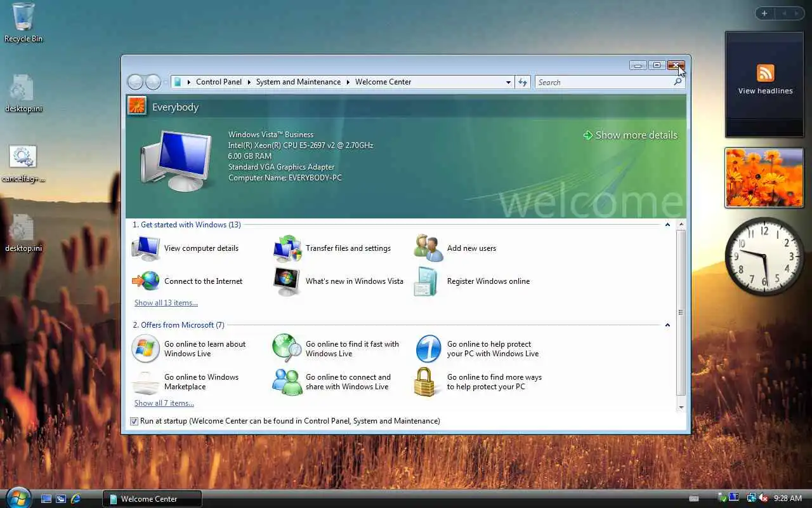This screenshot has width=812, height=508.
Task: Click the Welcome Center taskbar button
Action: coord(152,499)
